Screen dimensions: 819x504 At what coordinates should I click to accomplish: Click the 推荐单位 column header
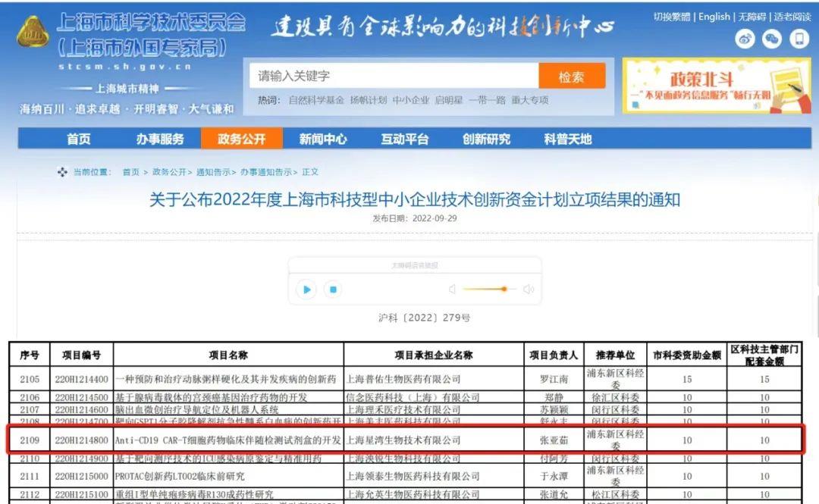[x=615, y=355]
